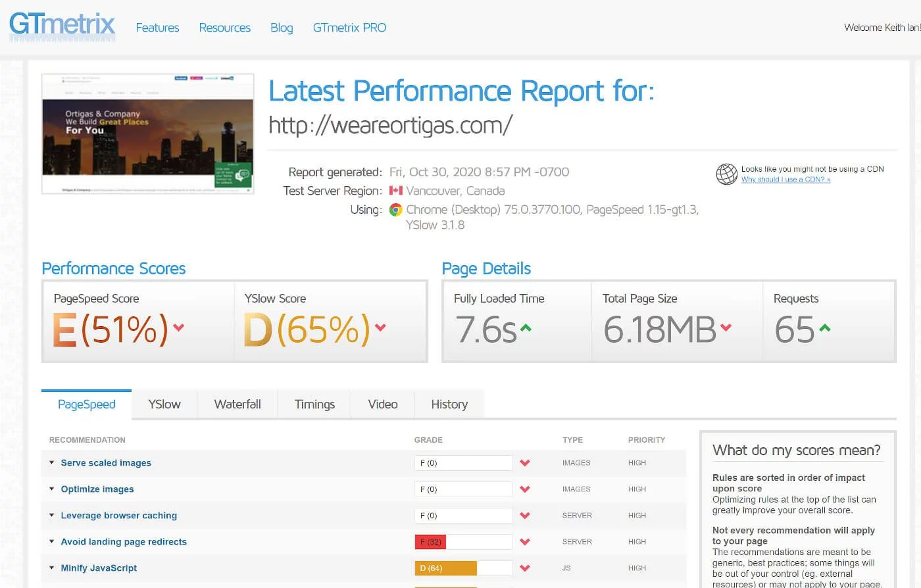This screenshot has height=588, width=921.
Task: Switch to the History tab
Action: pos(449,404)
